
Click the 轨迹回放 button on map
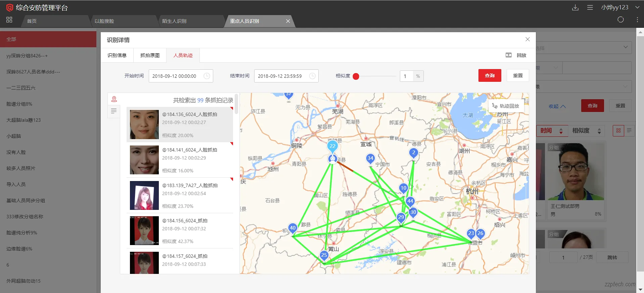(506, 106)
